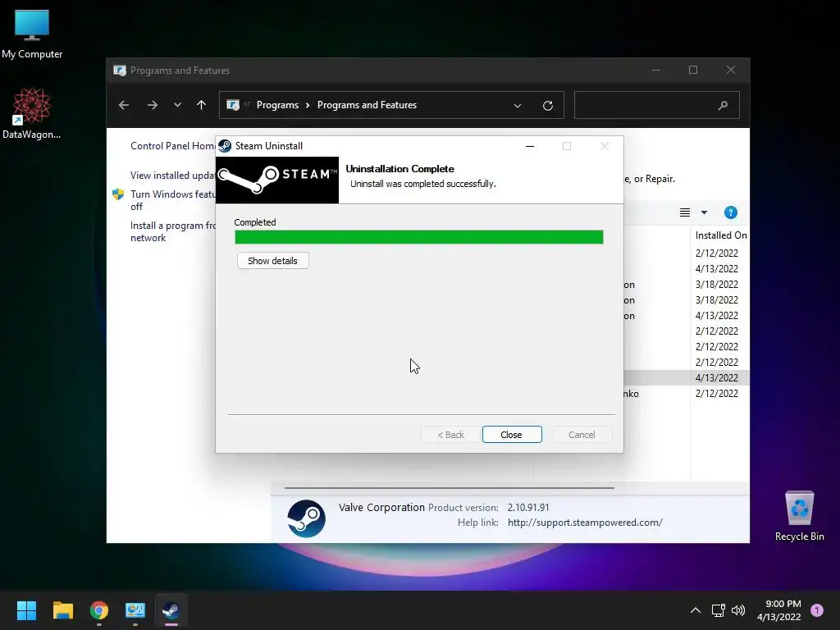Image resolution: width=840 pixels, height=630 pixels.
Task: Click the magnifier search icon
Action: point(724,106)
